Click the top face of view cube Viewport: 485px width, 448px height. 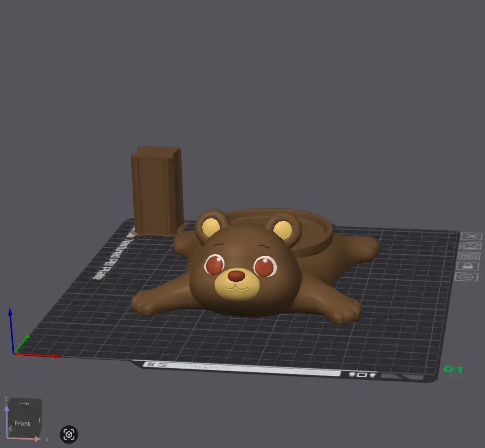tap(24, 404)
